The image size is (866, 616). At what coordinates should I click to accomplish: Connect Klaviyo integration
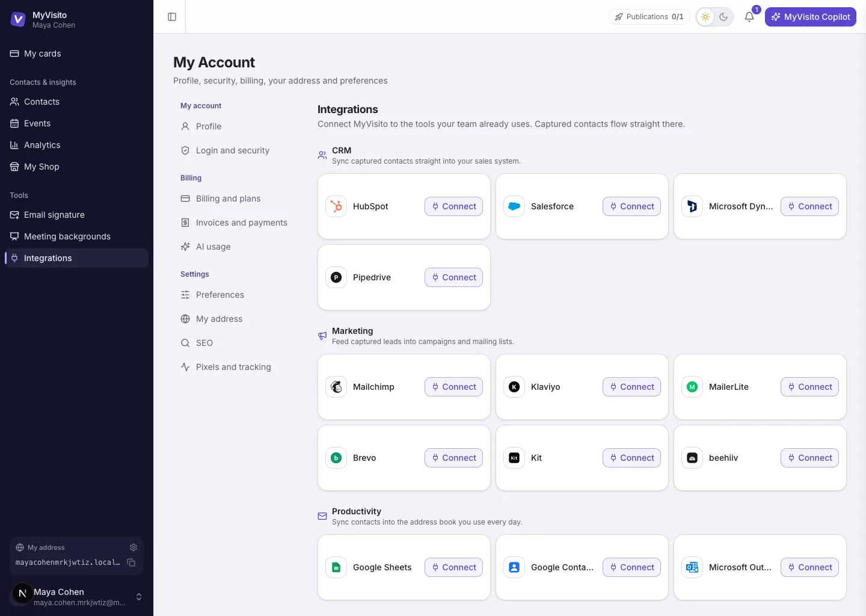tap(631, 387)
